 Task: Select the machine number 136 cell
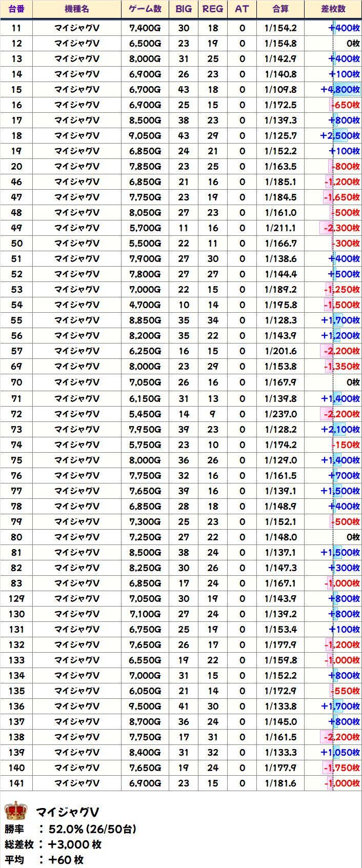click(16, 706)
